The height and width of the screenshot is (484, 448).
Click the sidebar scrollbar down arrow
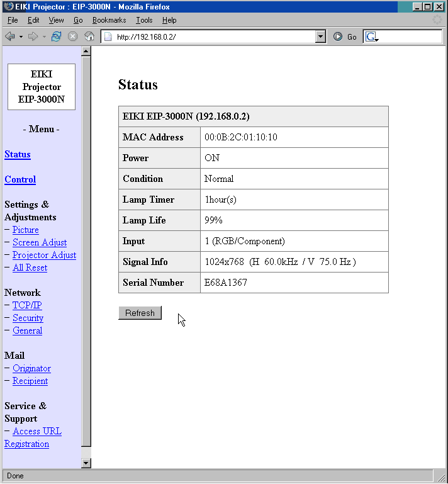(86, 463)
